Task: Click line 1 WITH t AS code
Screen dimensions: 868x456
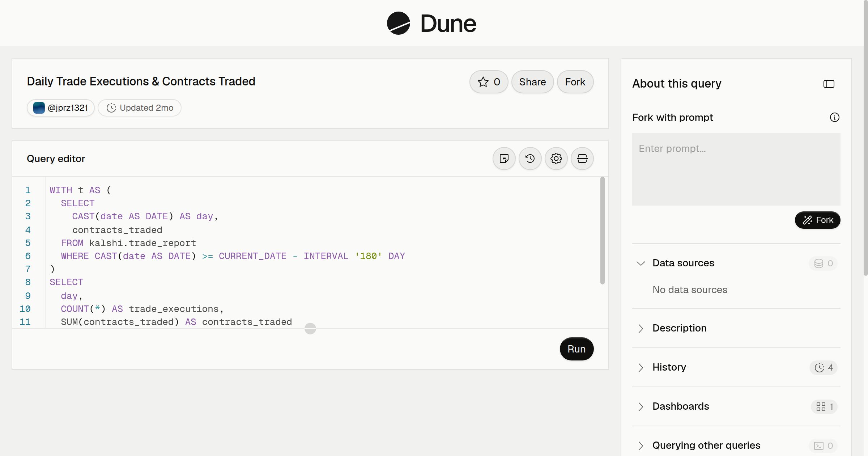Action: (x=80, y=190)
